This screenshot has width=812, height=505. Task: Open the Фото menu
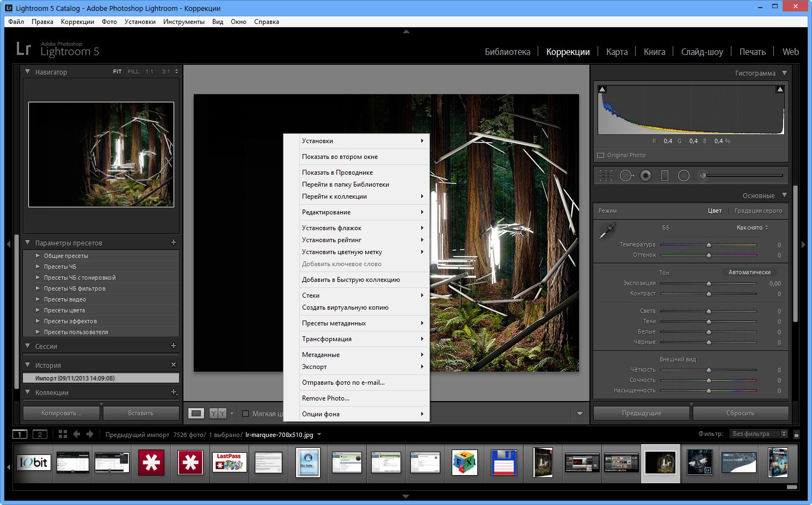[x=109, y=22]
